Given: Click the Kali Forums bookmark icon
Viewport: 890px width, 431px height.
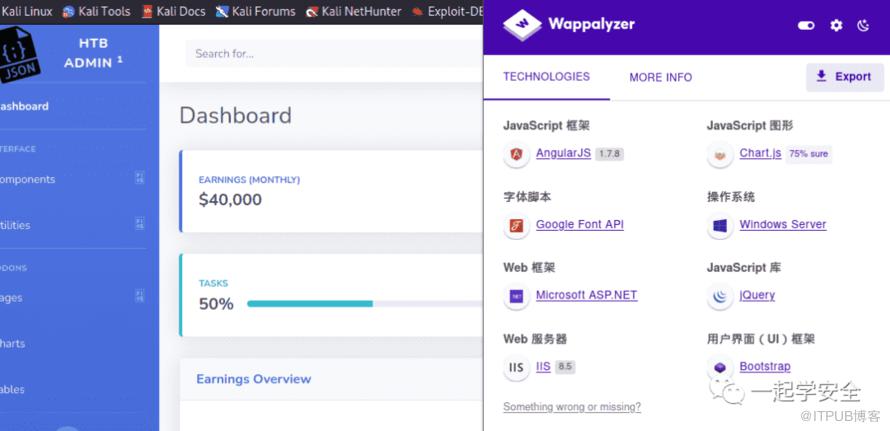Looking at the screenshot, I should 222,11.
